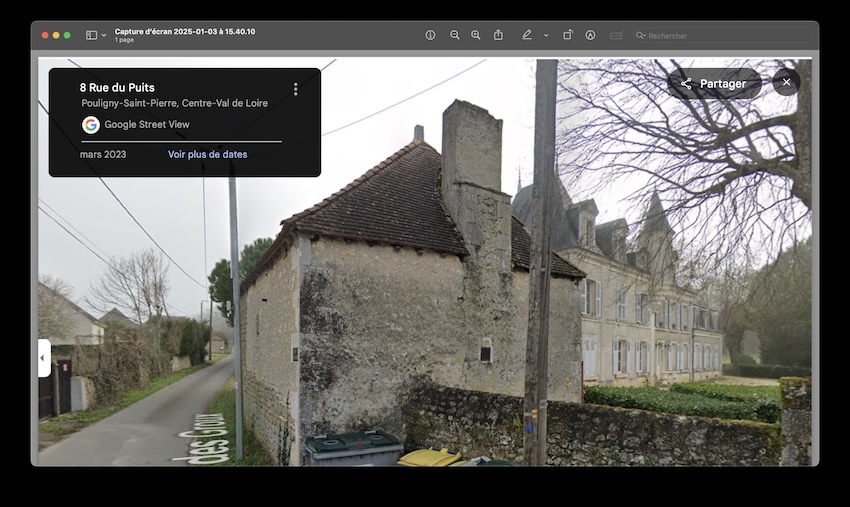Click the Google Street View logo
Image resolution: width=850 pixels, height=507 pixels.
[91, 125]
